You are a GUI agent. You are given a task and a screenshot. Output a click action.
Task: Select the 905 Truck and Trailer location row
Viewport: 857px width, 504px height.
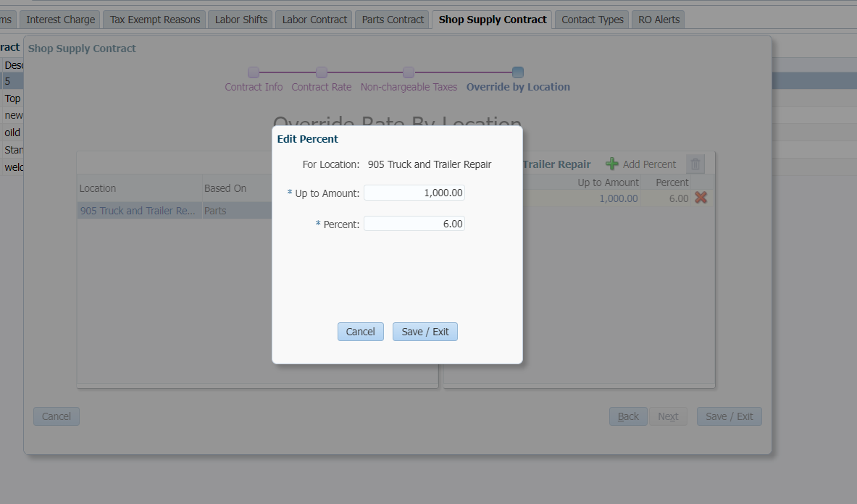pyautogui.click(x=138, y=211)
